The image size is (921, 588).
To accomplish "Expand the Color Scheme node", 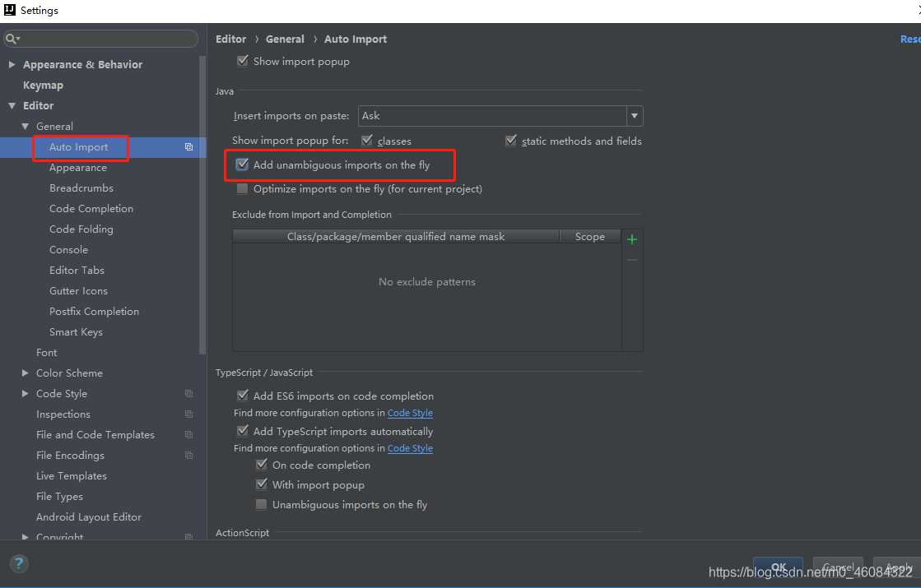I will pos(25,373).
